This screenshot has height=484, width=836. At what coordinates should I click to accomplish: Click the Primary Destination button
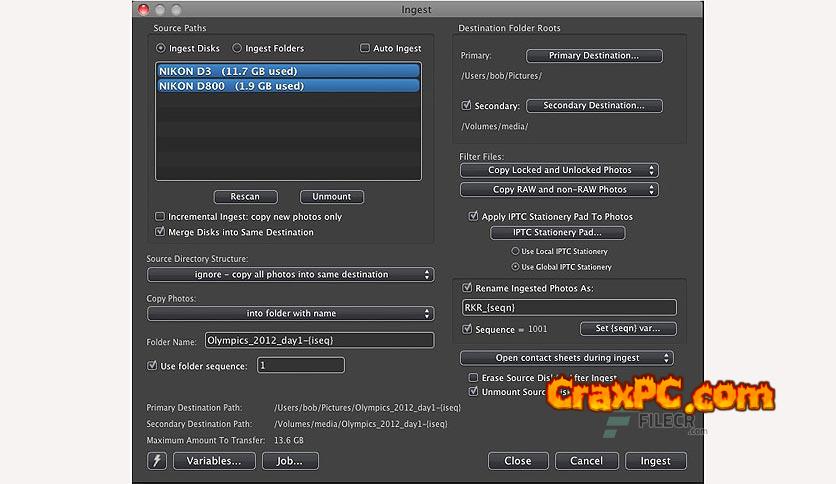point(593,56)
